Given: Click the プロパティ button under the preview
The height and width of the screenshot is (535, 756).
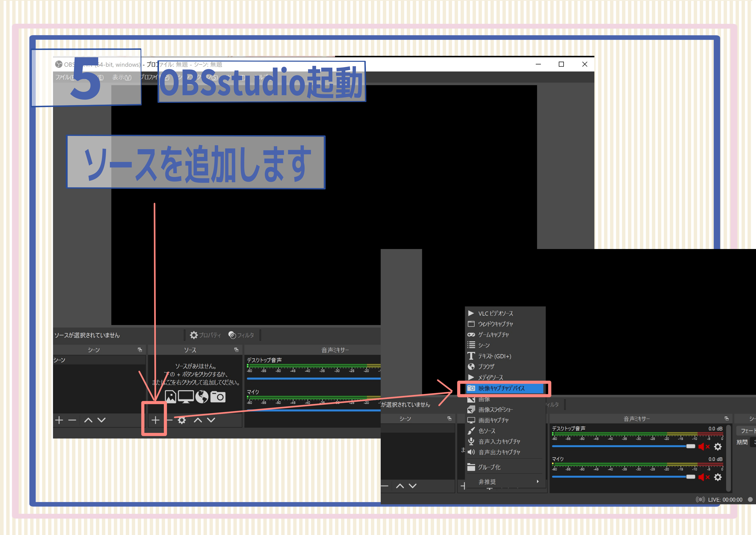Looking at the screenshot, I should [x=205, y=335].
